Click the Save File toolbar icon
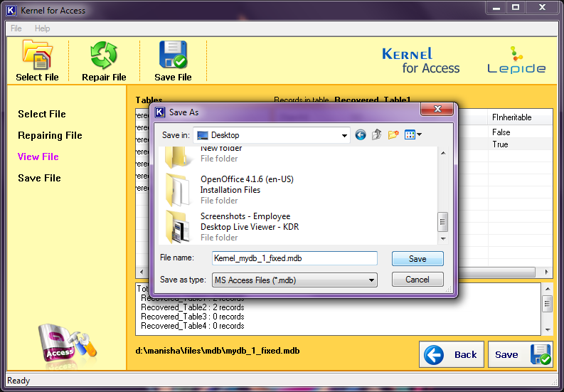This screenshot has height=392, width=564. point(173,54)
